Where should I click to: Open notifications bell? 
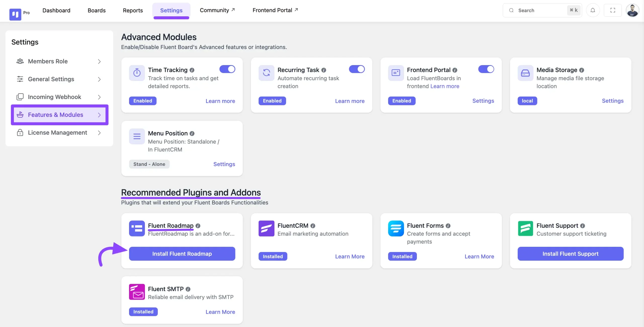click(x=593, y=10)
